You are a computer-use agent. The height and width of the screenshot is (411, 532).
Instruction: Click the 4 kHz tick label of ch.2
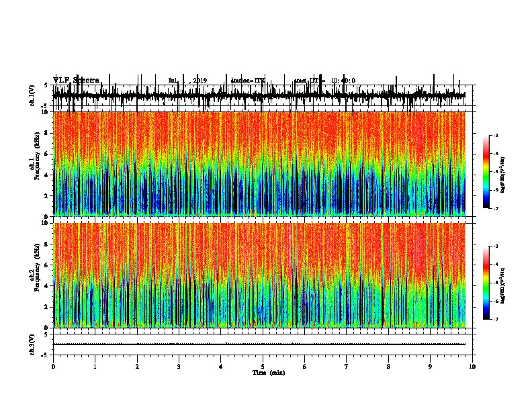[47, 286]
